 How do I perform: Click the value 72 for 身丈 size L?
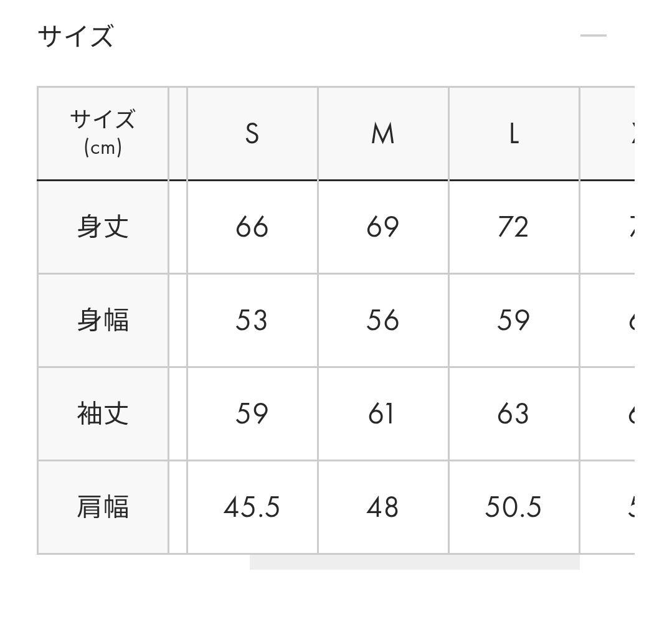(x=513, y=227)
